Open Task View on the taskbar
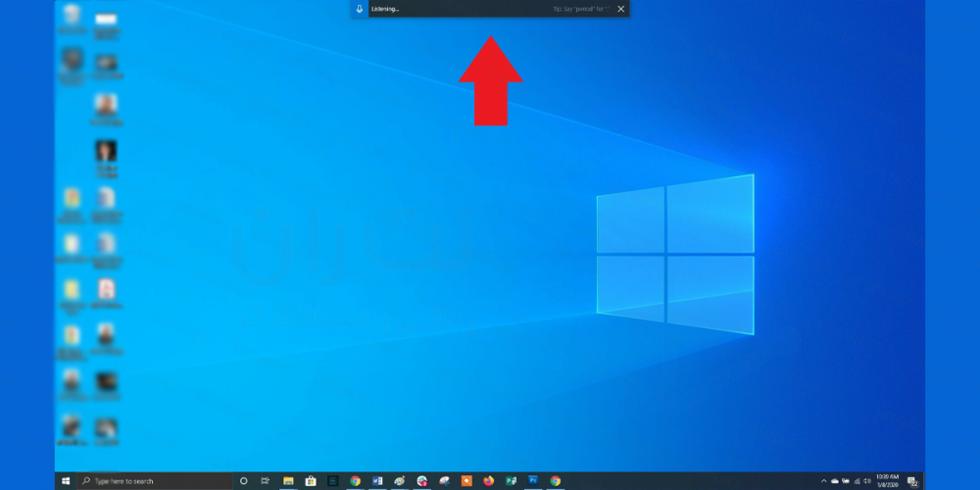This screenshot has width=980, height=490. pos(266,481)
